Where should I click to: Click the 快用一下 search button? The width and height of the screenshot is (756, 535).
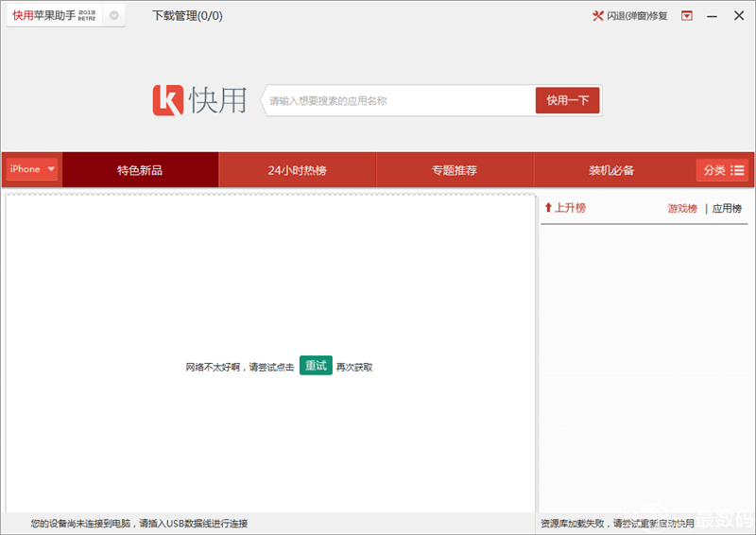(568, 100)
